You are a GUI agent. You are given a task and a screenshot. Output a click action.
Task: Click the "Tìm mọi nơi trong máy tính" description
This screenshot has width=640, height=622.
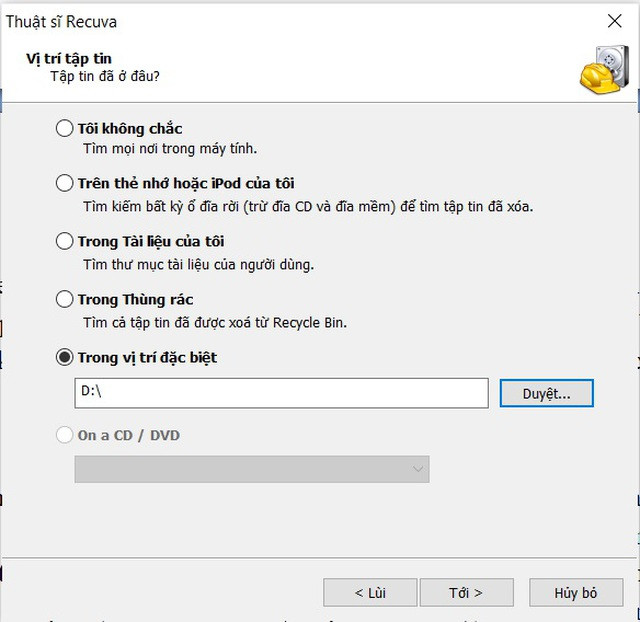point(170,149)
